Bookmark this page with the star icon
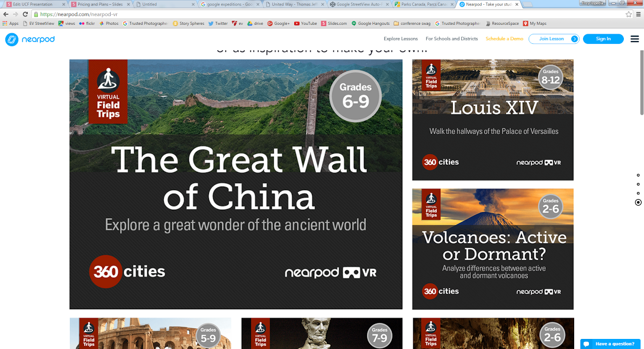644x349 pixels. point(629,14)
